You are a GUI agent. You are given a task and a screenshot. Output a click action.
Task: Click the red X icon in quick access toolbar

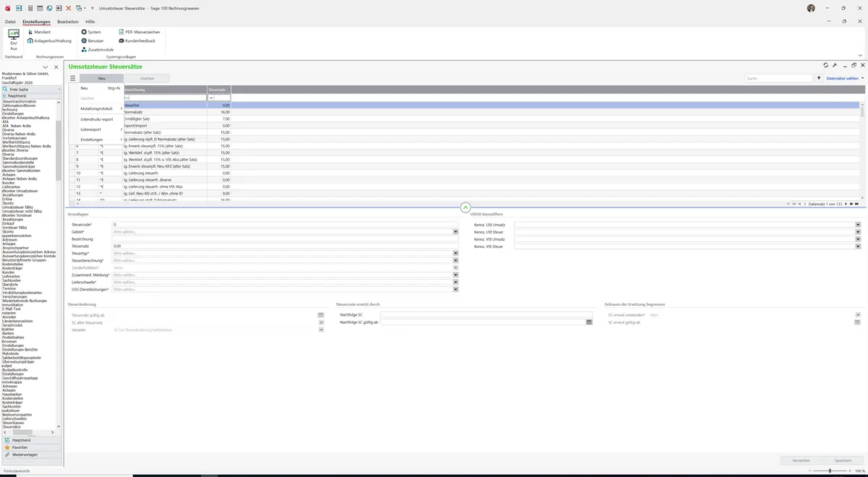69,7
